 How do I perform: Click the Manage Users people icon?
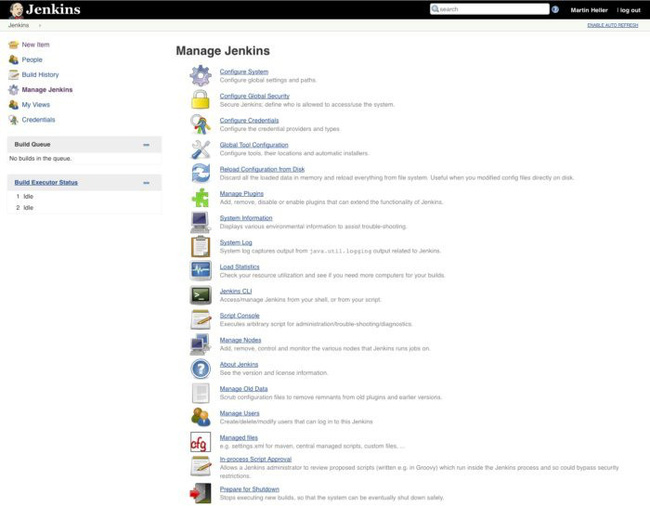[201, 417]
